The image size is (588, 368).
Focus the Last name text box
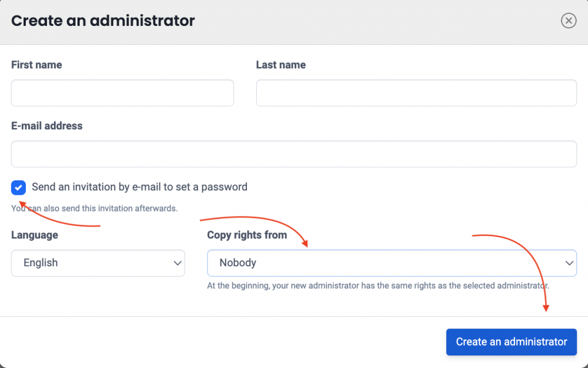416,93
